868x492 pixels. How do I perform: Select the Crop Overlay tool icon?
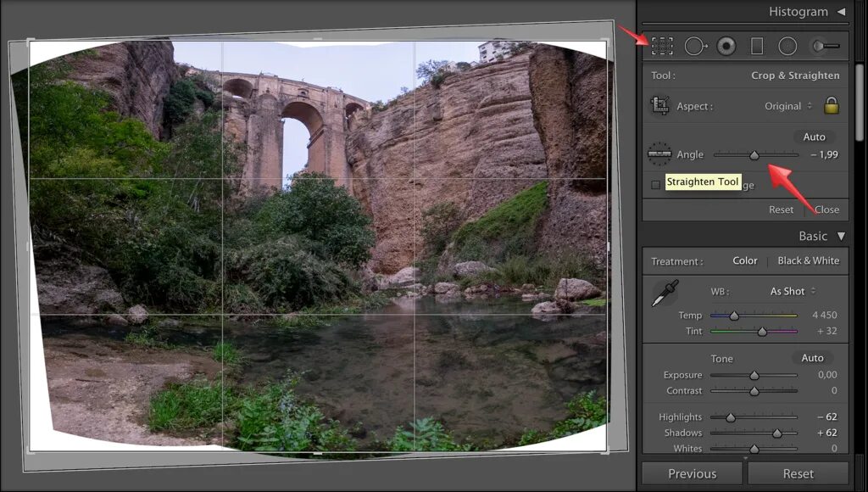pyautogui.click(x=662, y=46)
